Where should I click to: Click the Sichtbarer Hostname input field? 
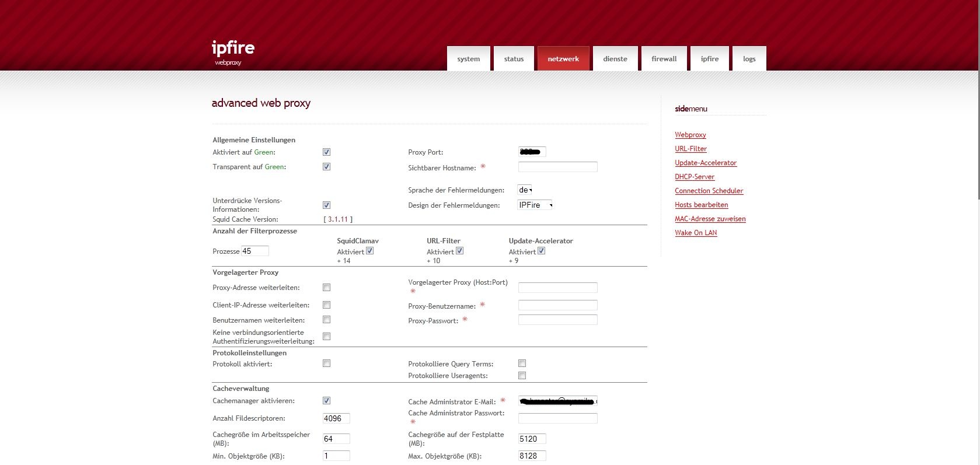(x=557, y=167)
